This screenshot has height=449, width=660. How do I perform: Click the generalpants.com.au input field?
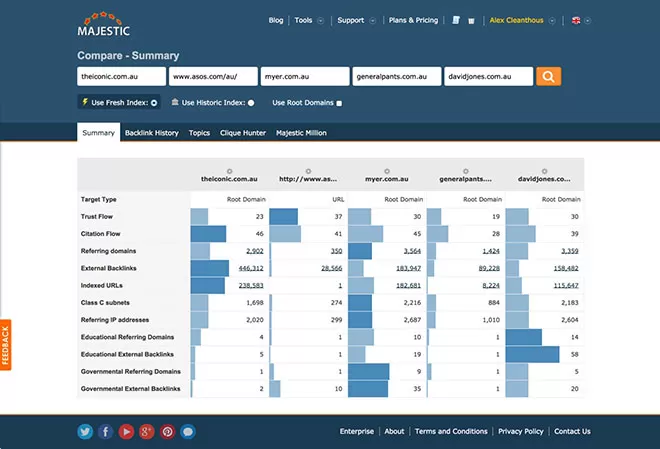(397, 76)
